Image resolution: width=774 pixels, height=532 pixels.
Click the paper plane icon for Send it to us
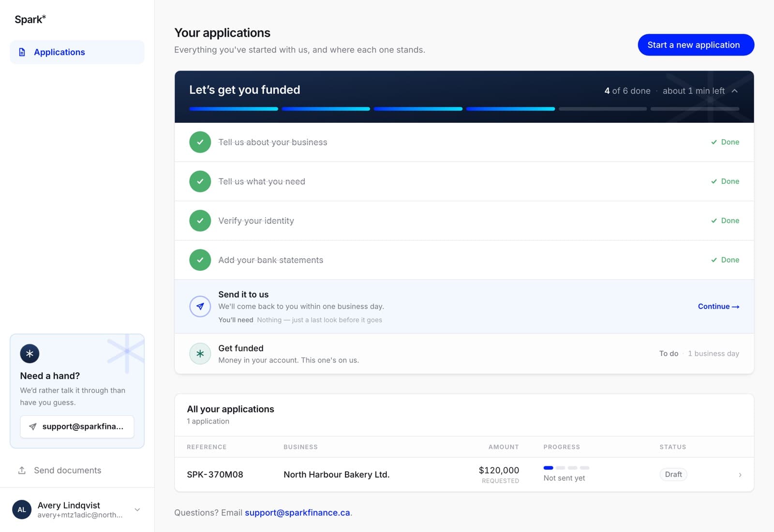200,306
